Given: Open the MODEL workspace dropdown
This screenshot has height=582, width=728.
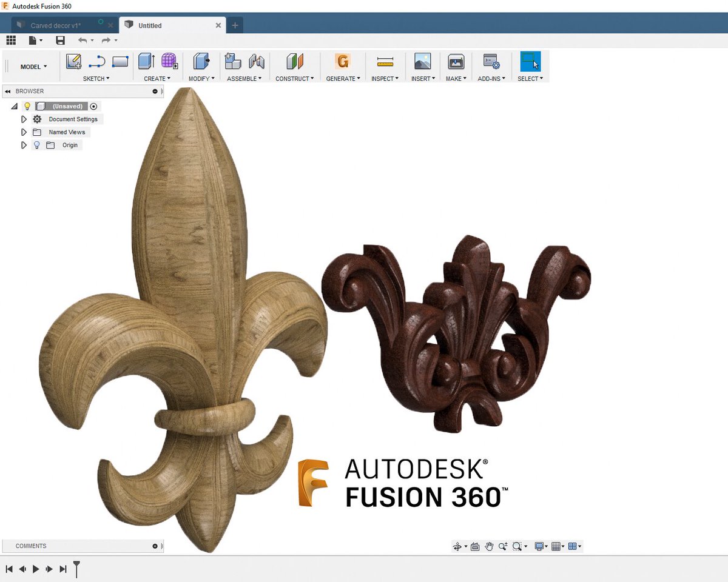Looking at the screenshot, I should click(x=33, y=67).
